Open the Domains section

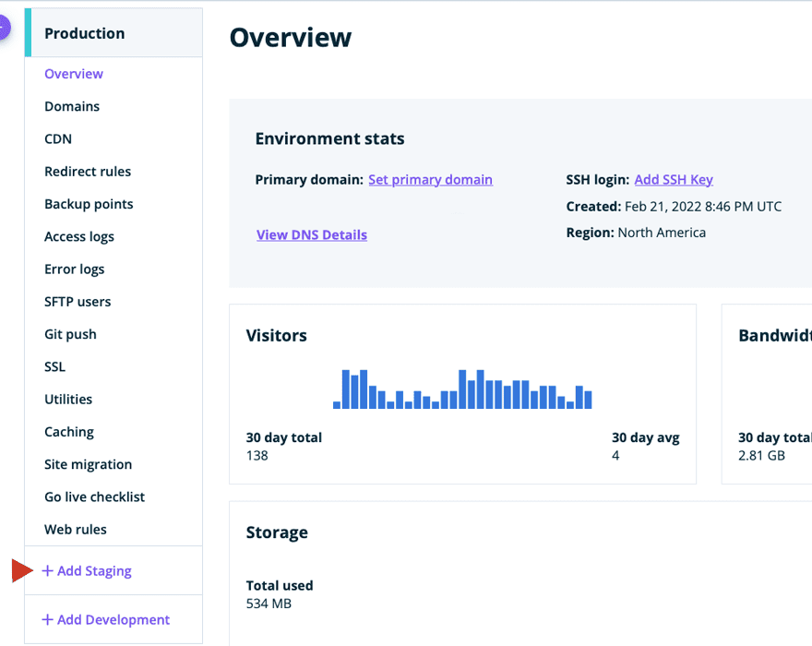click(x=72, y=106)
